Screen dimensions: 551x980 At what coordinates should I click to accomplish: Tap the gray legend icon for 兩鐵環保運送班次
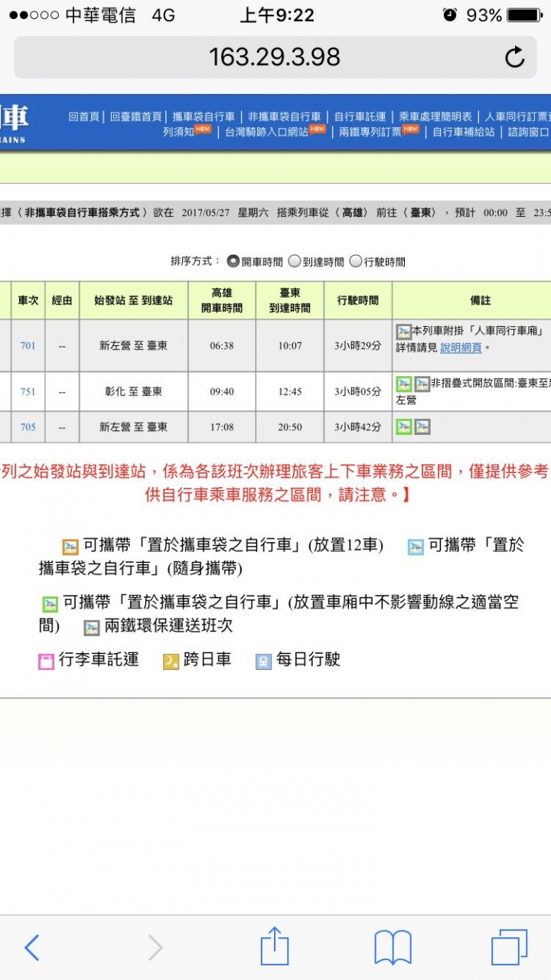pos(92,628)
